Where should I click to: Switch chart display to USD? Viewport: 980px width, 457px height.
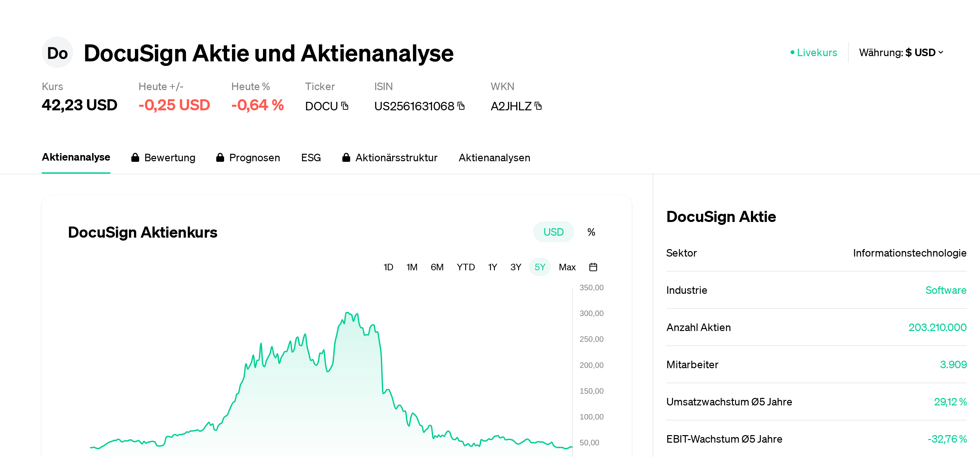[553, 232]
